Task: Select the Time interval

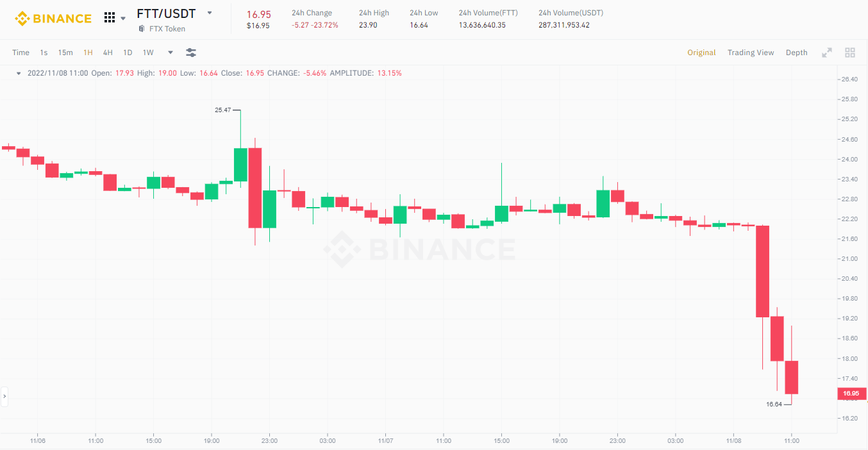Action: [21, 53]
